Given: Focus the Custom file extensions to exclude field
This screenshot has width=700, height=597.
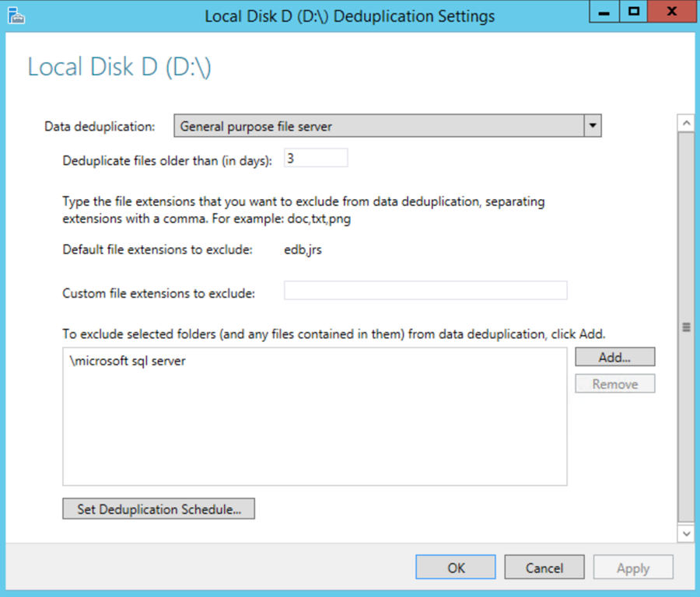Looking at the screenshot, I should point(425,292).
